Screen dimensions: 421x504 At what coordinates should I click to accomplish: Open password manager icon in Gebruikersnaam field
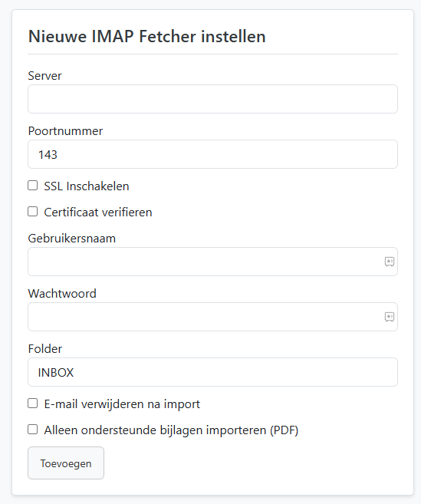390,262
